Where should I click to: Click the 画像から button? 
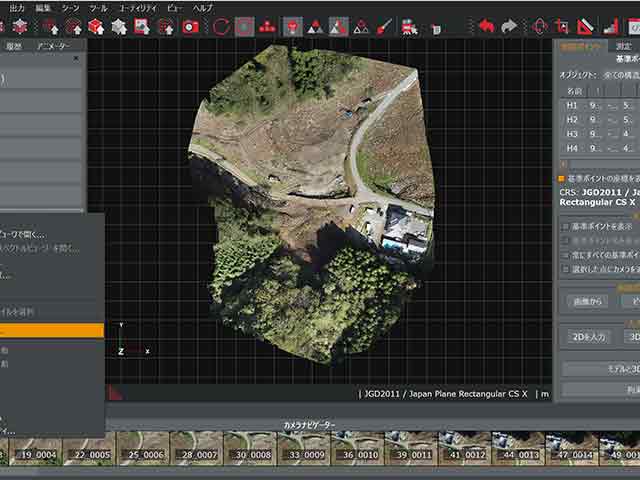[x=587, y=302]
